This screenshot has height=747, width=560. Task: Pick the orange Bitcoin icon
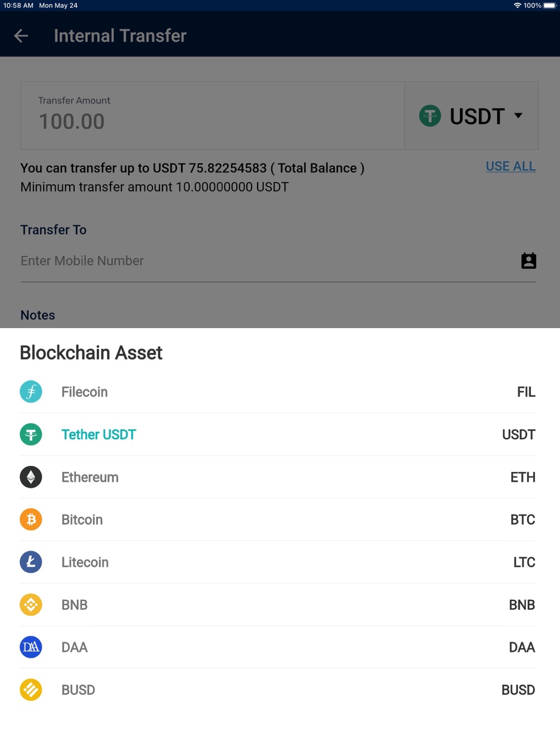(31, 520)
